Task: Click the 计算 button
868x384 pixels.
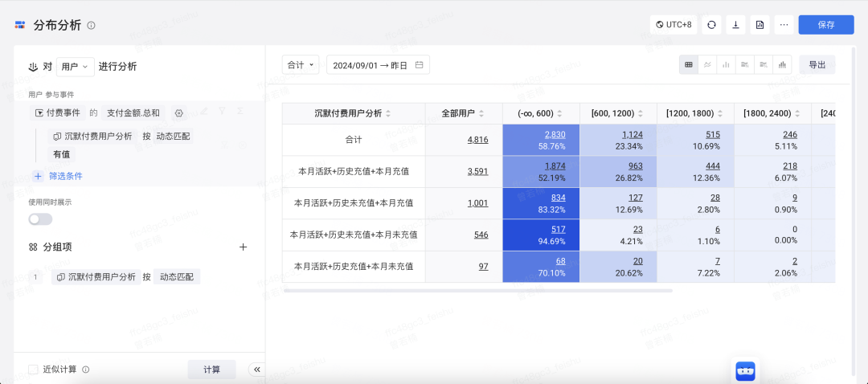Action: click(212, 370)
